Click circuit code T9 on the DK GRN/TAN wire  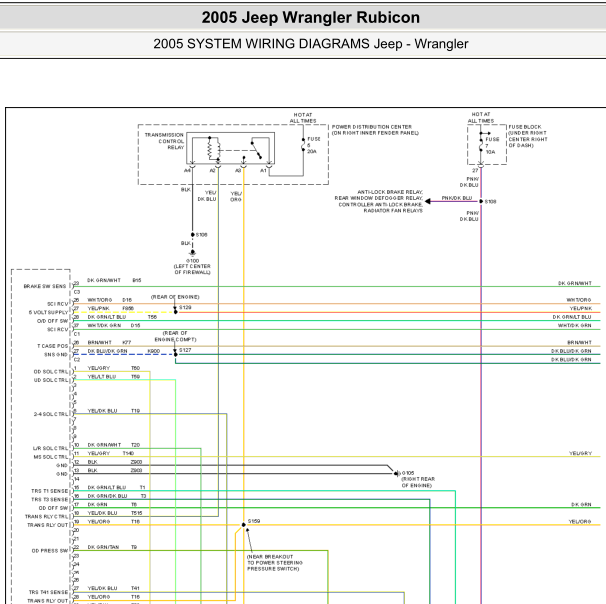coord(134,547)
